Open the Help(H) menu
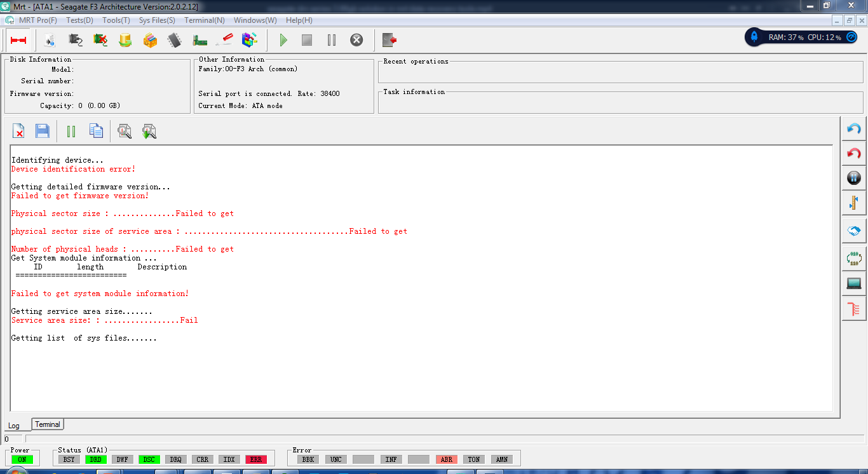Viewport: 868px width, 474px height. point(299,20)
